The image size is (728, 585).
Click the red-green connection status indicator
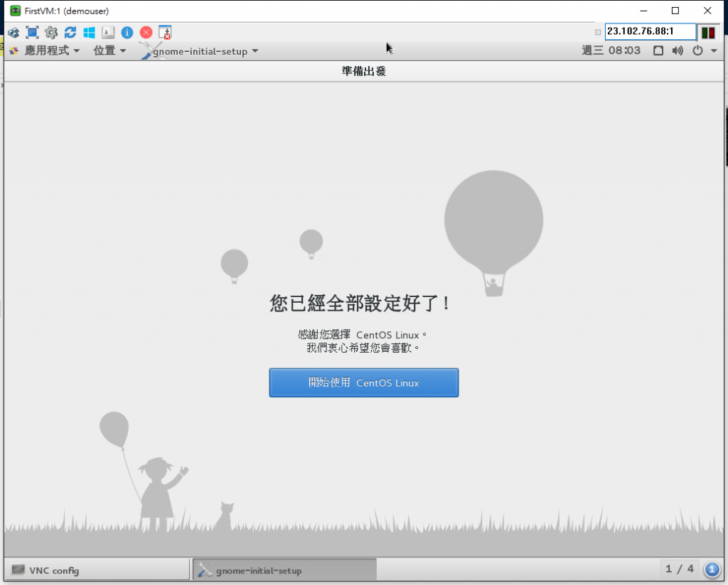pos(709,33)
